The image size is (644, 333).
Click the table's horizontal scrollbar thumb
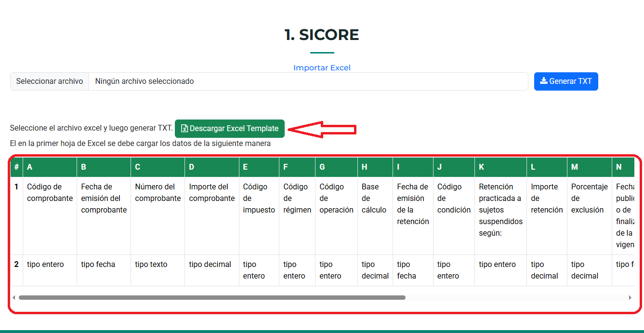point(212,297)
